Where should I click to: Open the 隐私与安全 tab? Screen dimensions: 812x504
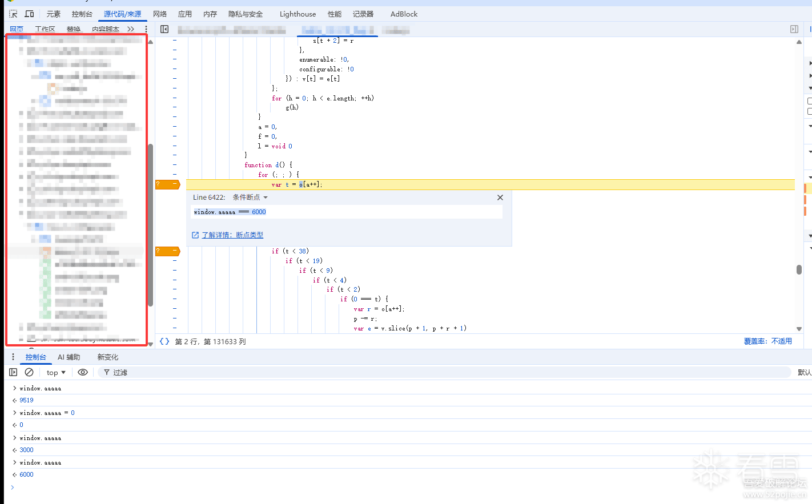246,14
